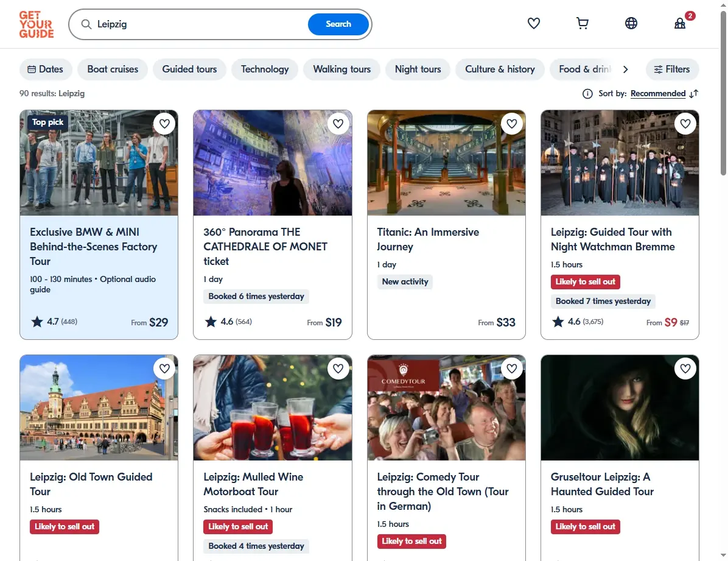
Task: Click the sort order arrows icon
Action: (x=694, y=93)
